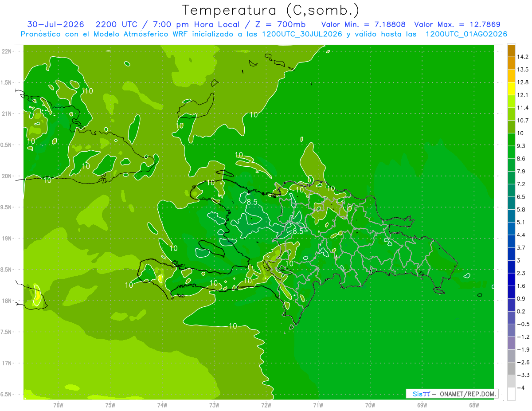Click the lime swatch between 12.1 and 11.4
The width and height of the screenshot is (532, 411).
tap(511, 102)
